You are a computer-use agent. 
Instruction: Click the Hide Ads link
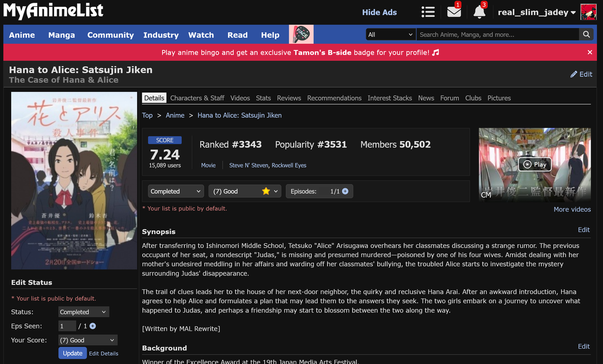(x=380, y=12)
